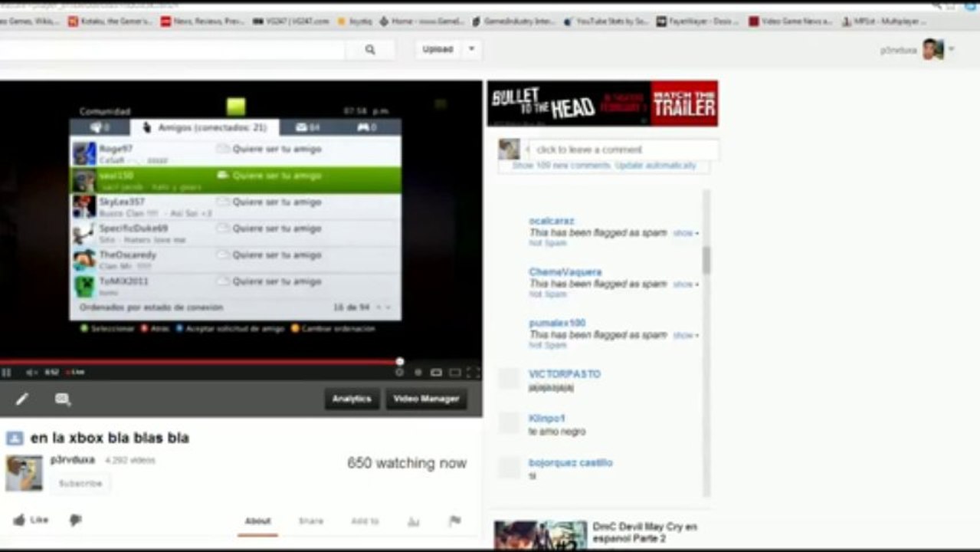This screenshot has height=552, width=980.
Task: Enter fullscreen mode in the player
Action: point(473,373)
